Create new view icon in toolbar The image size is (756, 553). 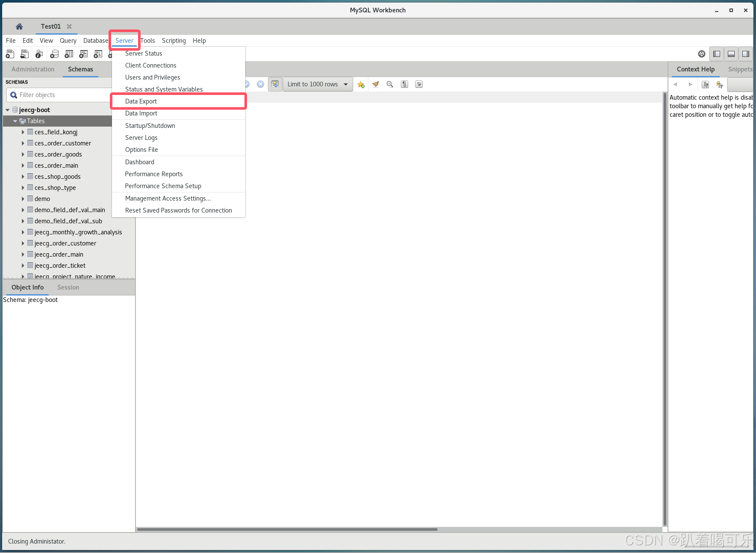coord(83,54)
